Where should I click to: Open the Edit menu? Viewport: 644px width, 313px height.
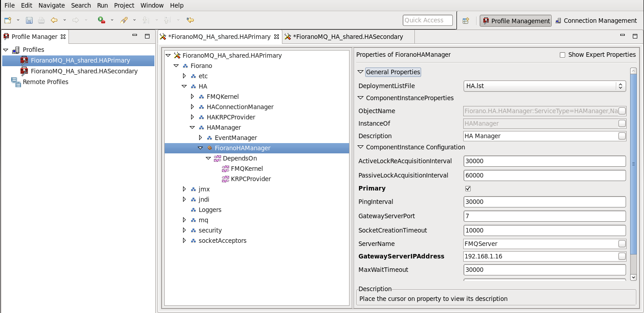(26, 5)
